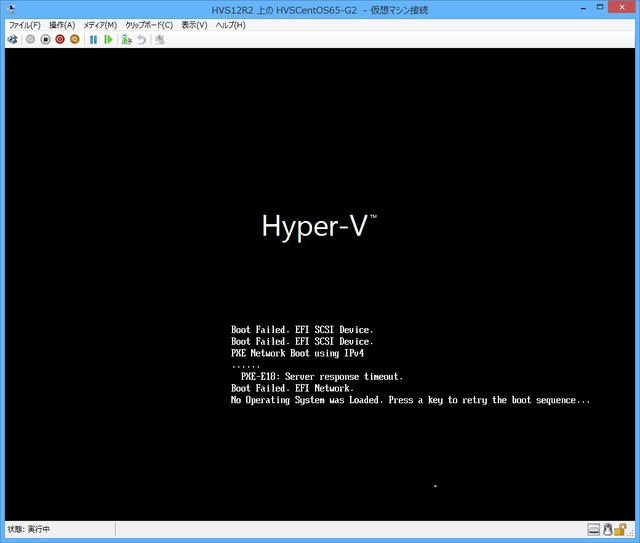
Task: Click the padlock security icon in status bar
Action: click(620, 530)
